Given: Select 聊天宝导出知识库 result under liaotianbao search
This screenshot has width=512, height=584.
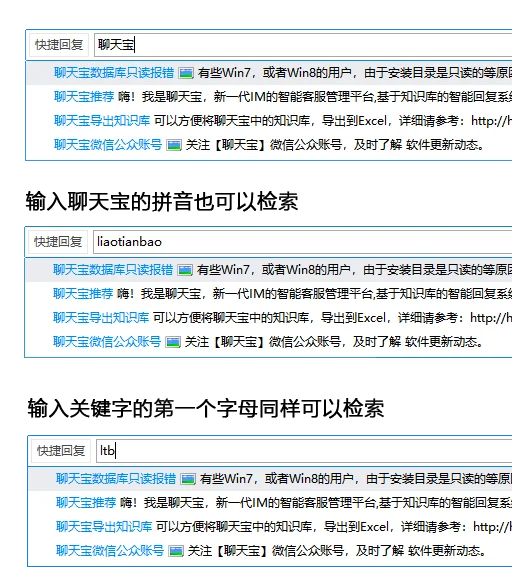Looking at the screenshot, I should tap(101, 318).
